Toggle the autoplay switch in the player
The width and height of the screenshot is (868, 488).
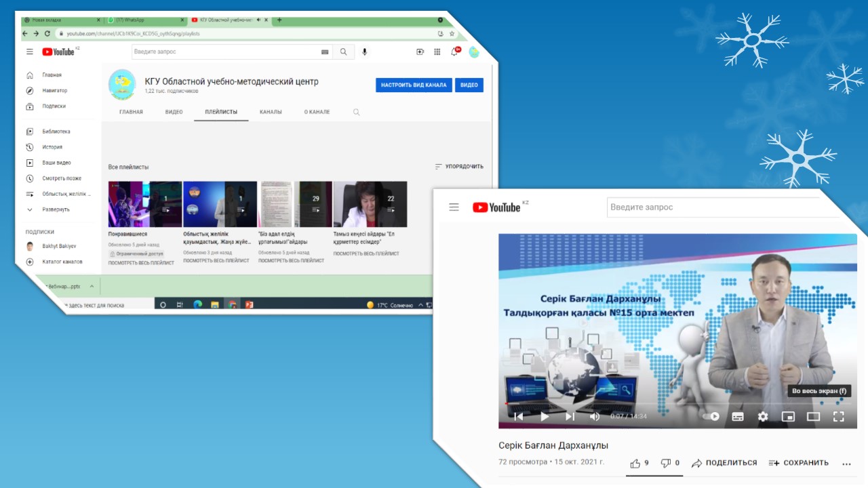(711, 416)
